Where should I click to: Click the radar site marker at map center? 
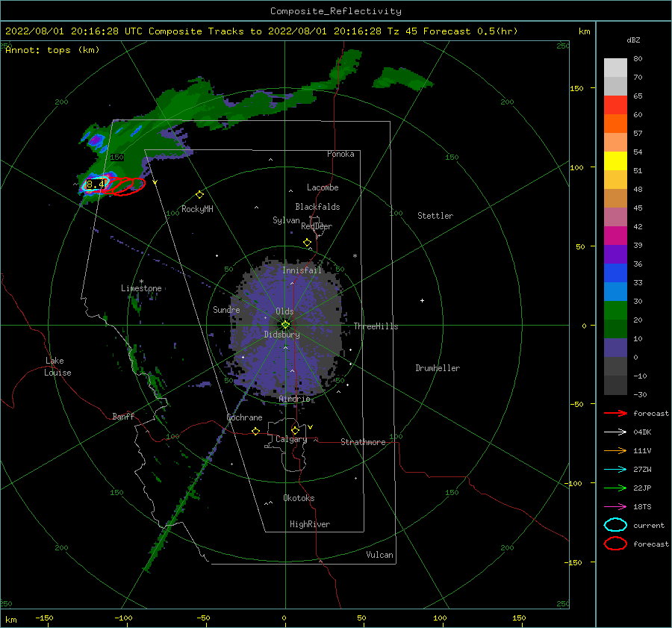(x=285, y=325)
